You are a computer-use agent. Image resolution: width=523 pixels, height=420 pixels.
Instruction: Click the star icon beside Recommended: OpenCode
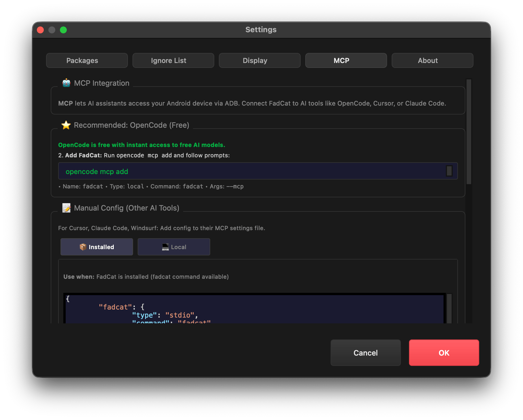66,125
